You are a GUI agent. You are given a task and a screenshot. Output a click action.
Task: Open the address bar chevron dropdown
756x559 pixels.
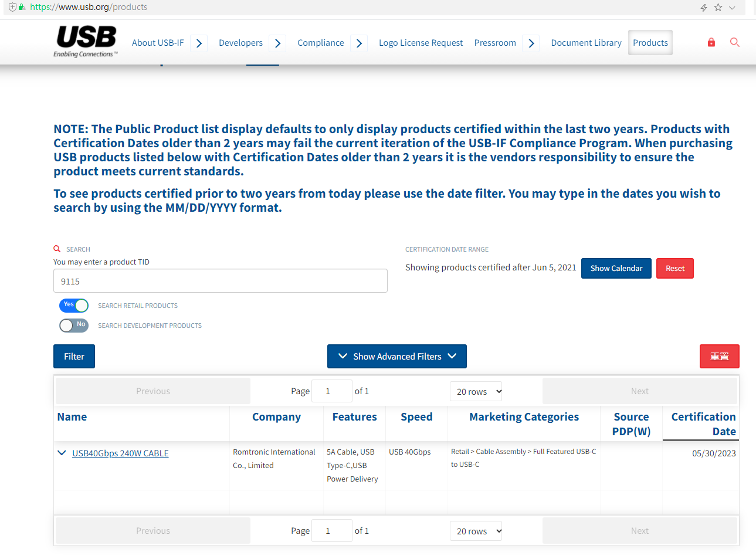[x=732, y=8]
